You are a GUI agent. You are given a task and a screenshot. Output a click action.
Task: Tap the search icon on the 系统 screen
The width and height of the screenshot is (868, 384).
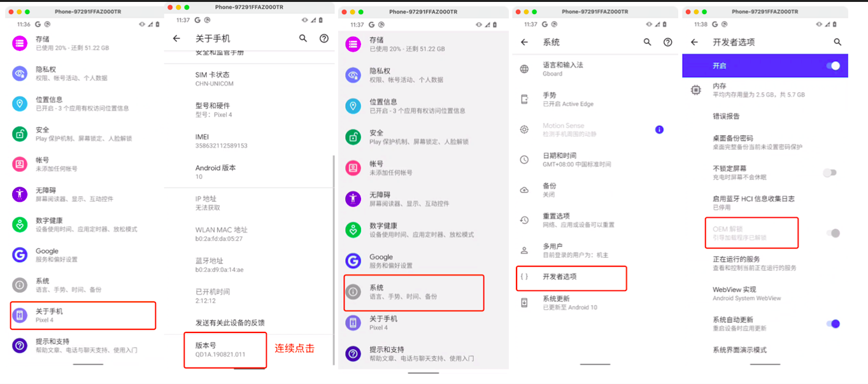[648, 42]
